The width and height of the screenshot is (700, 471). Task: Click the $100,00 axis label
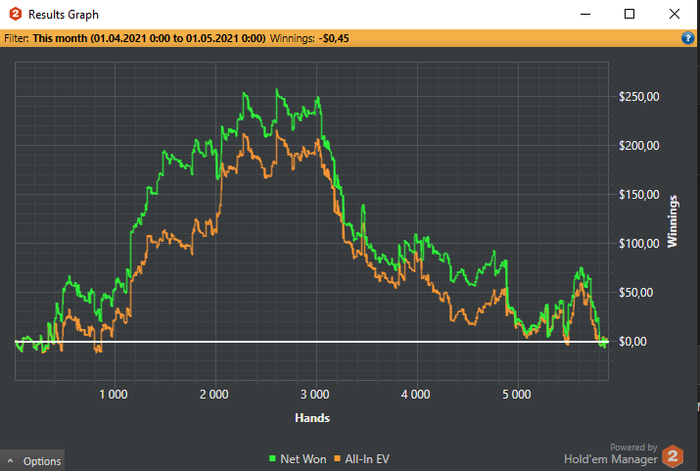(x=639, y=244)
